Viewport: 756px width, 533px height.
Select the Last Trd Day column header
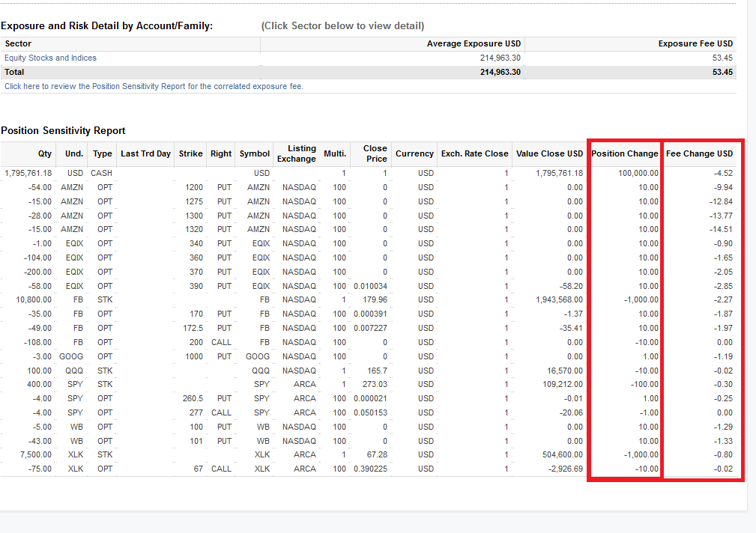pos(145,153)
